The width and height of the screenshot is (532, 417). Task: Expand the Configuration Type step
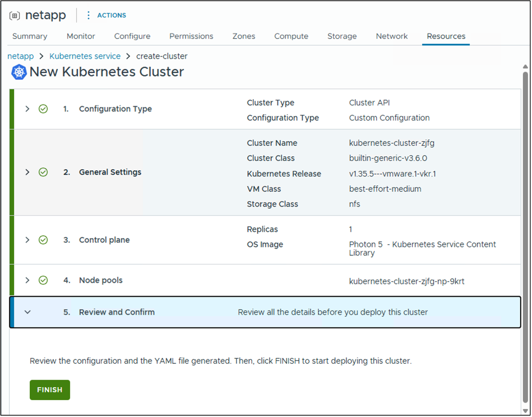27,109
